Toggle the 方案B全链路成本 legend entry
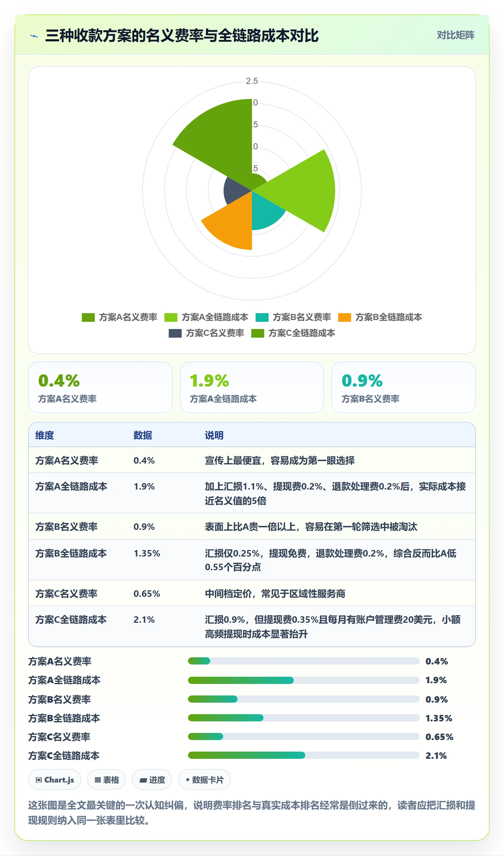This screenshot has height=856, width=504. point(380,317)
